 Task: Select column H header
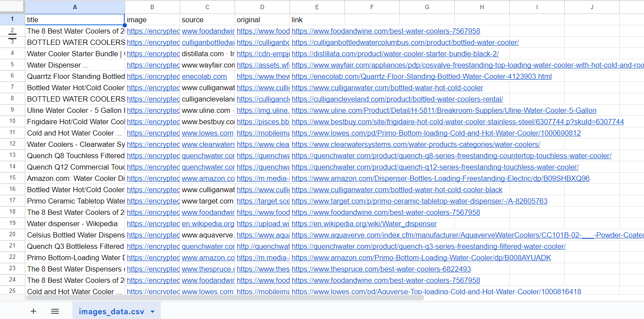click(482, 7)
